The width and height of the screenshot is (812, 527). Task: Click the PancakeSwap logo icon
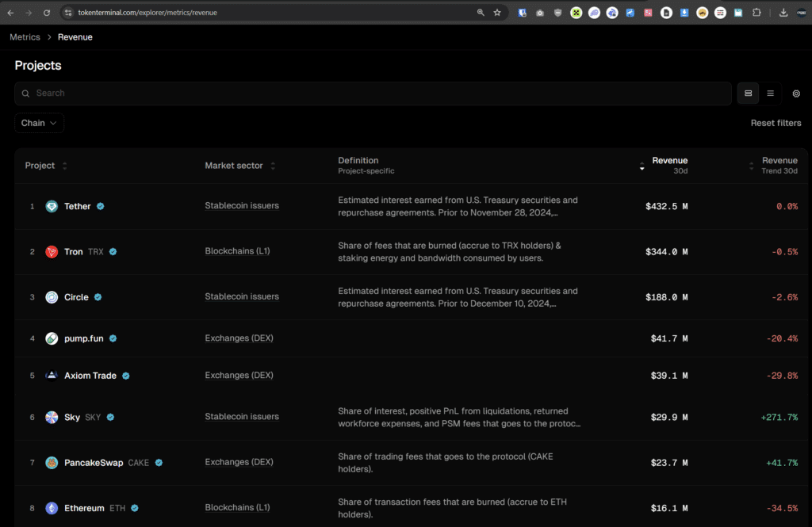tap(52, 463)
